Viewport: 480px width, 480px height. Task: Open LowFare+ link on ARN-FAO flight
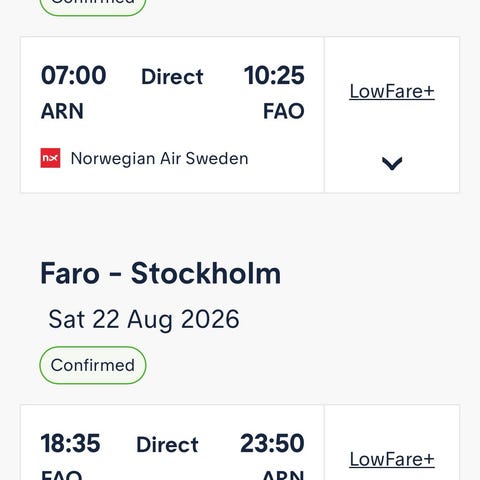(x=392, y=91)
